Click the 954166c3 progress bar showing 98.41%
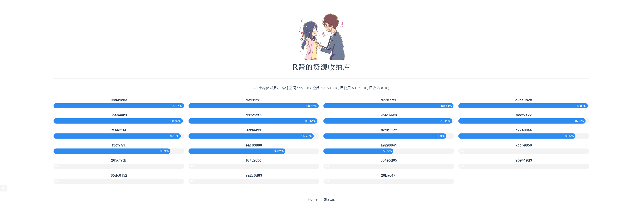The width and height of the screenshot is (644, 218). [x=388, y=121]
